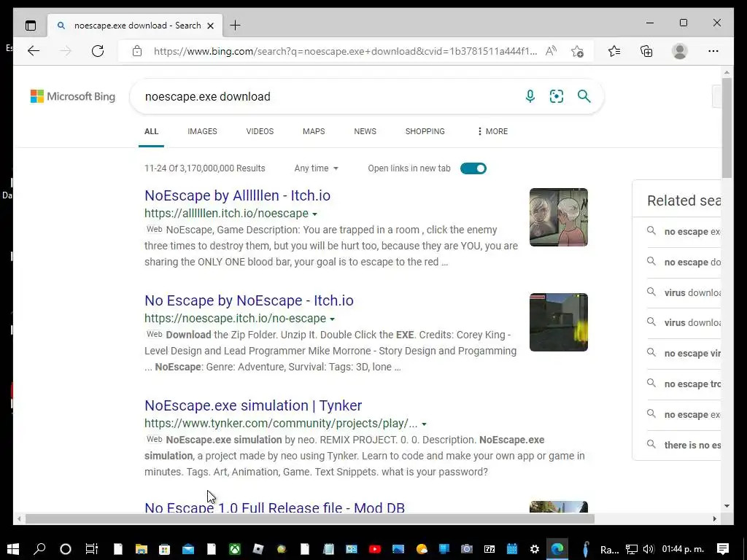This screenshot has height=560, width=747.
Task: Click the Microsoft Bing logo
Action: click(x=73, y=97)
